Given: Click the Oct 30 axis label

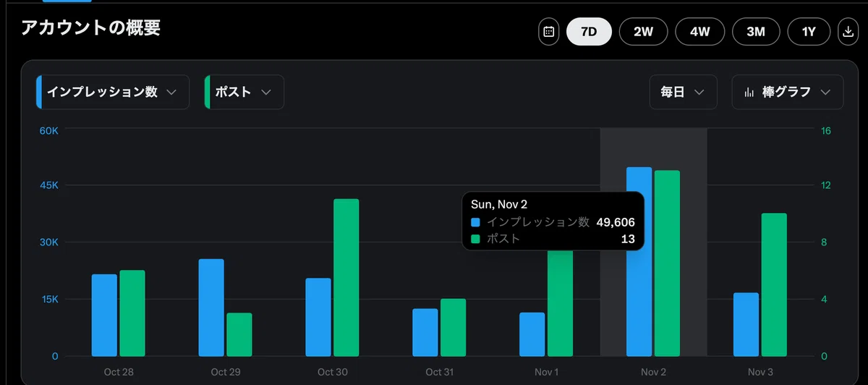Looking at the screenshot, I should coord(333,372).
